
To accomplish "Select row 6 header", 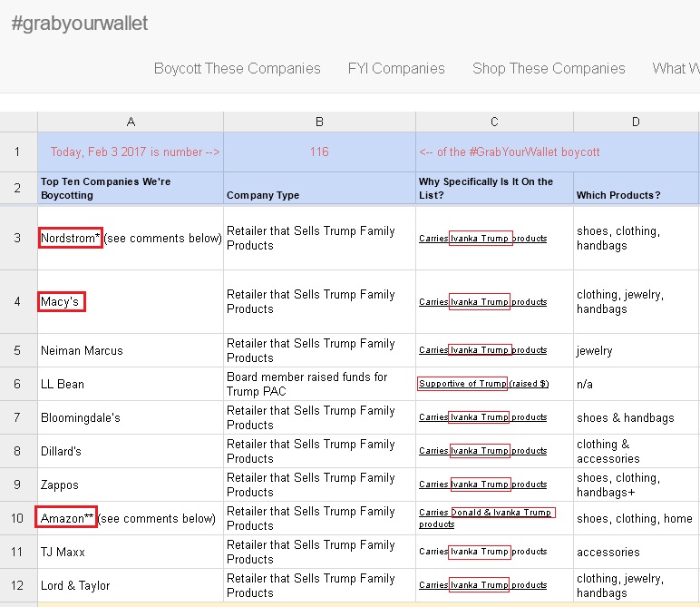I will (17, 384).
